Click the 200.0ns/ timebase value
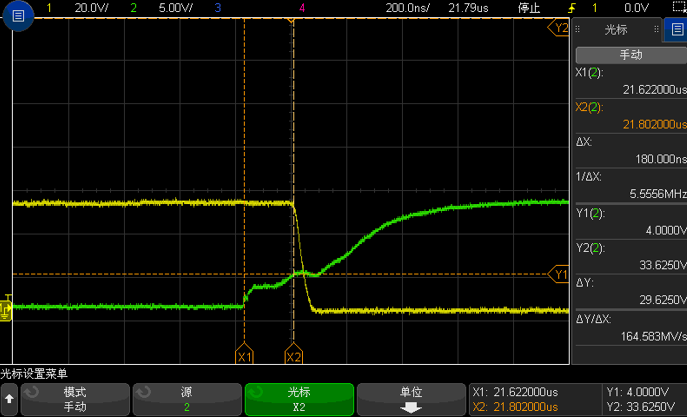This screenshot has width=687, height=417. tap(407, 7)
